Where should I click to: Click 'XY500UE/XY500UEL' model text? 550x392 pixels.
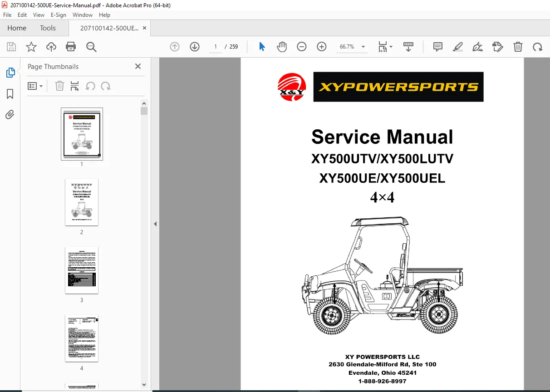point(382,178)
